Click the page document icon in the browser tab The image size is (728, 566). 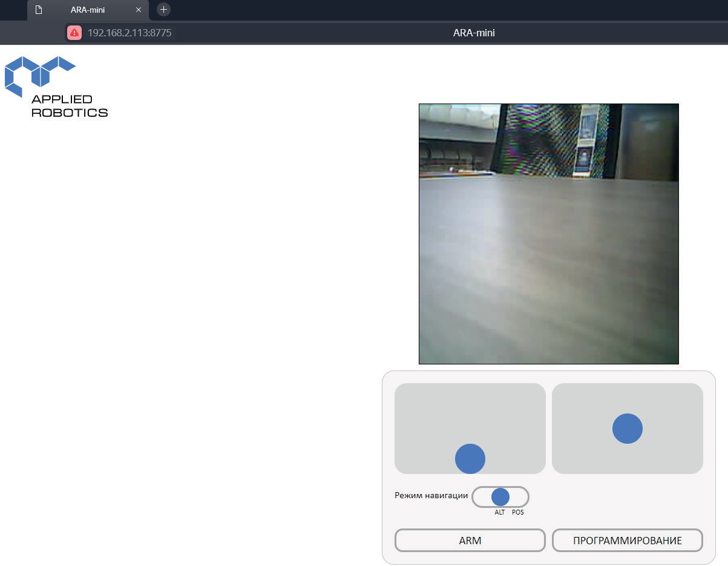pos(39,10)
